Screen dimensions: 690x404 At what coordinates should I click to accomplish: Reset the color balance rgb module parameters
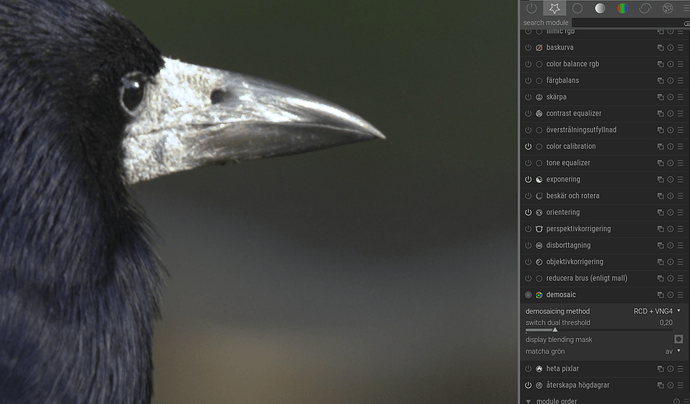pyautogui.click(x=670, y=64)
